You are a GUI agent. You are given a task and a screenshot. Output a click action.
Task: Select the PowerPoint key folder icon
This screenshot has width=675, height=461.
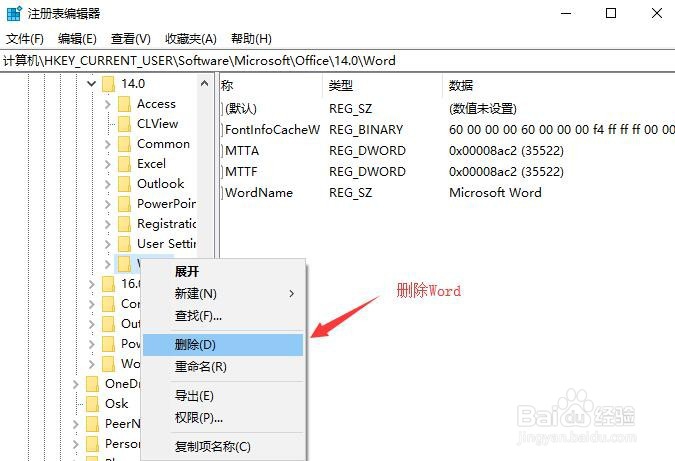coord(124,204)
